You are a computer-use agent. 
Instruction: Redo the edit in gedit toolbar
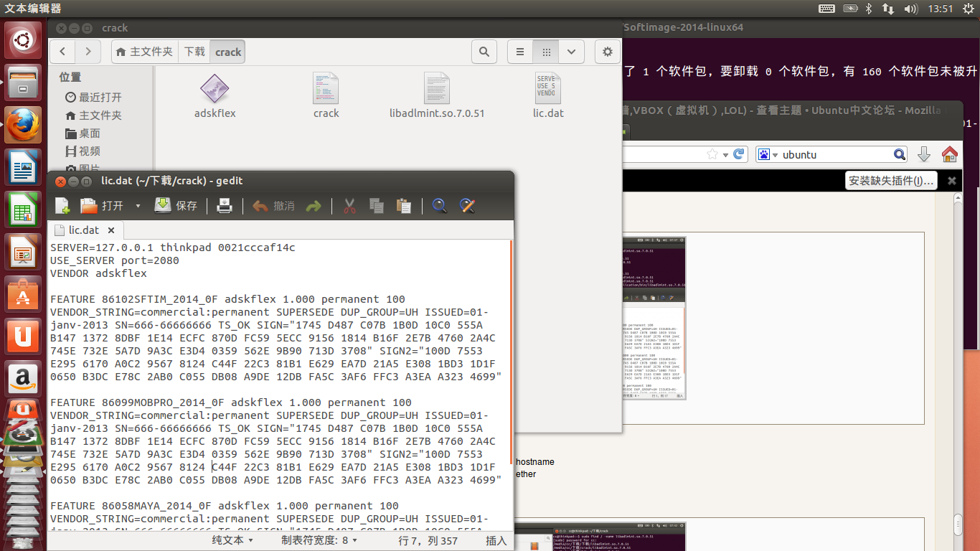pyautogui.click(x=314, y=206)
